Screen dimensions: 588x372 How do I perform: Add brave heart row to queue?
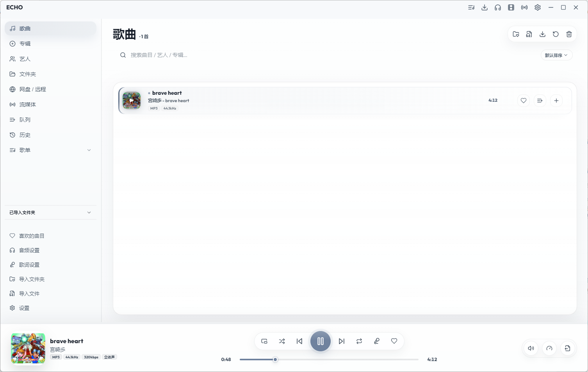(540, 101)
